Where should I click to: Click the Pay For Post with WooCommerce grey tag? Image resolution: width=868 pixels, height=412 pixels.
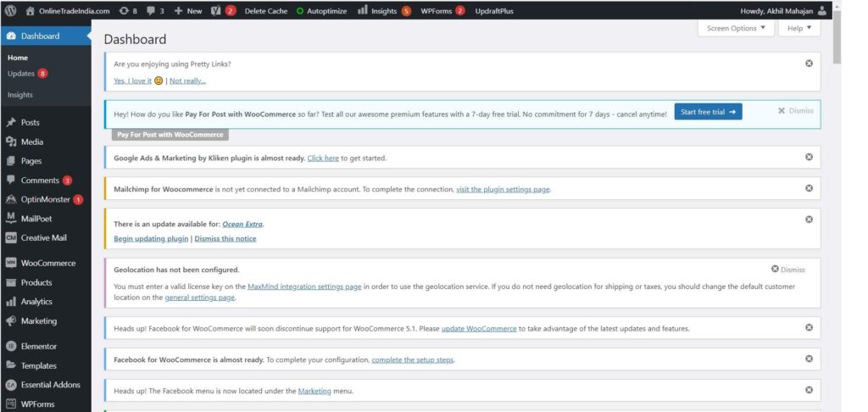click(x=170, y=135)
